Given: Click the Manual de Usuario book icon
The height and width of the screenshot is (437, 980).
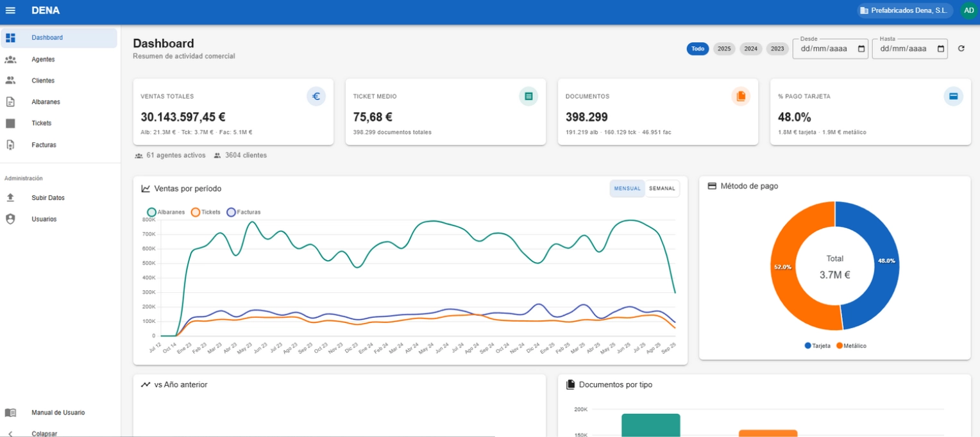Looking at the screenshot, I should coord(10,413).
